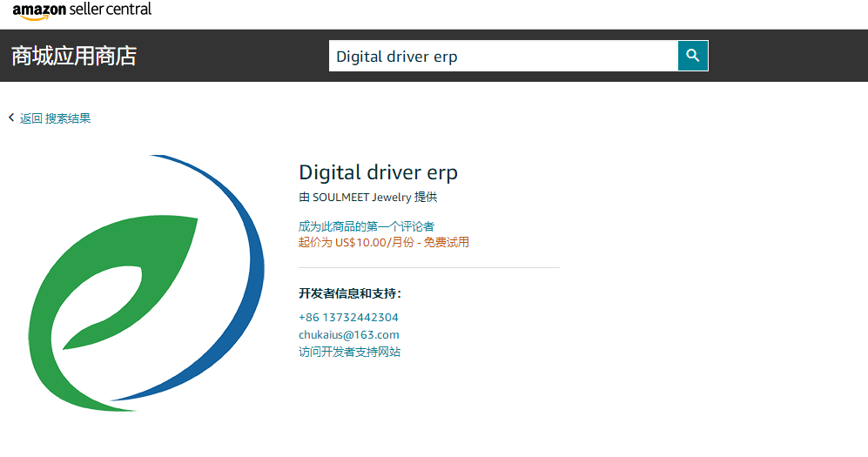
Task: Click the 起价为 US$10.00/月份 pricing link
Action: click(384, 242)
